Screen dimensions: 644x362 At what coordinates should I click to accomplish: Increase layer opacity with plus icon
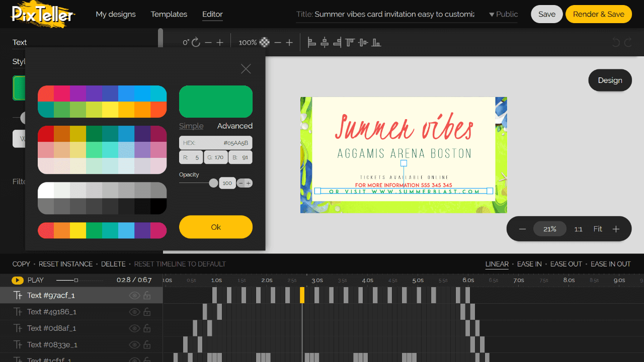(289, 43)
